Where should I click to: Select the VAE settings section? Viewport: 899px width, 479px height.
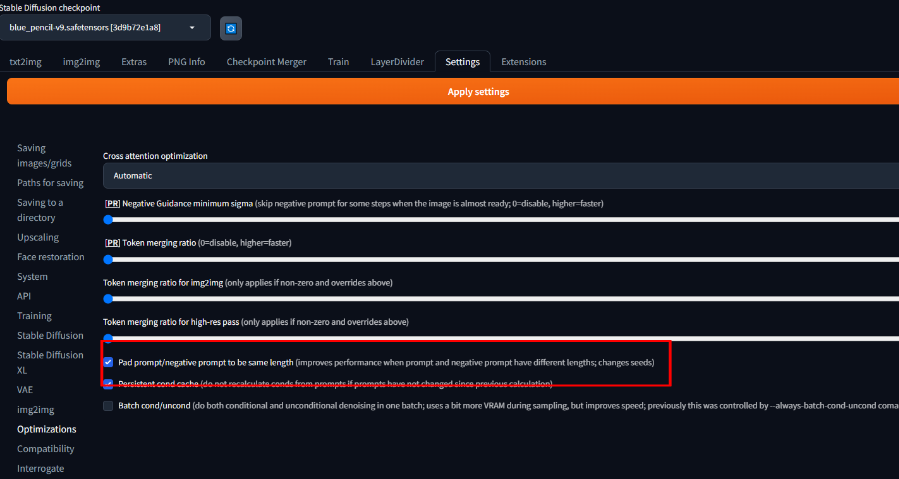pos(26,389)
